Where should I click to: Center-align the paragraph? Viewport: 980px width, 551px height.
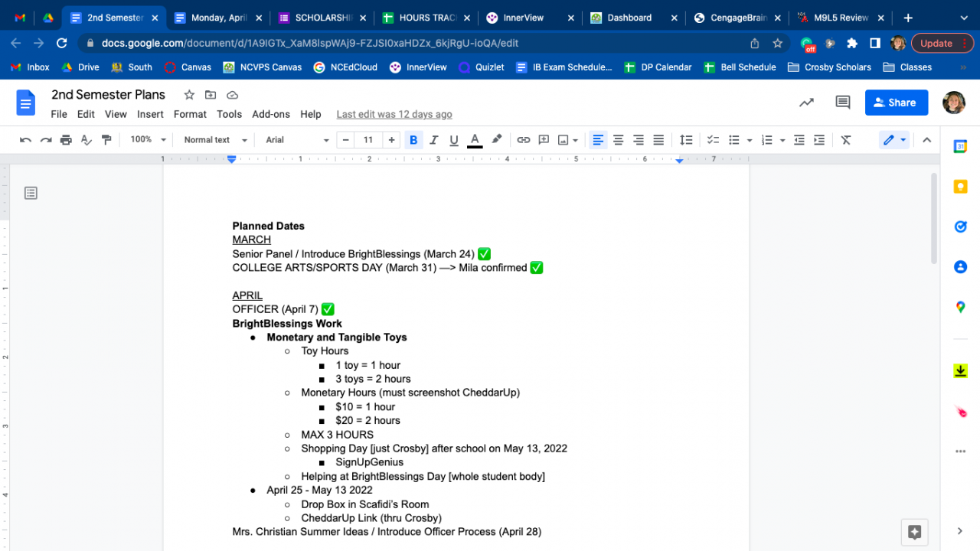pos(618,140)
